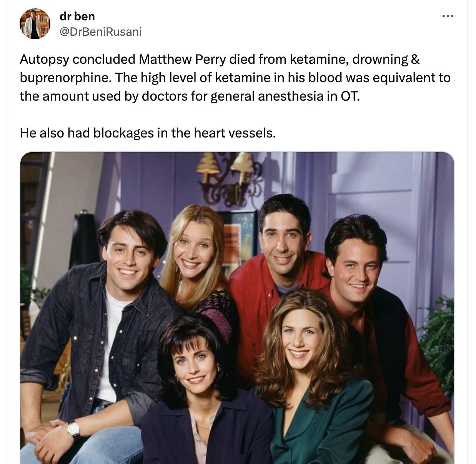The image size is (476, 464).
Task: Open the dr ben display name link
Action: (77, 16)
